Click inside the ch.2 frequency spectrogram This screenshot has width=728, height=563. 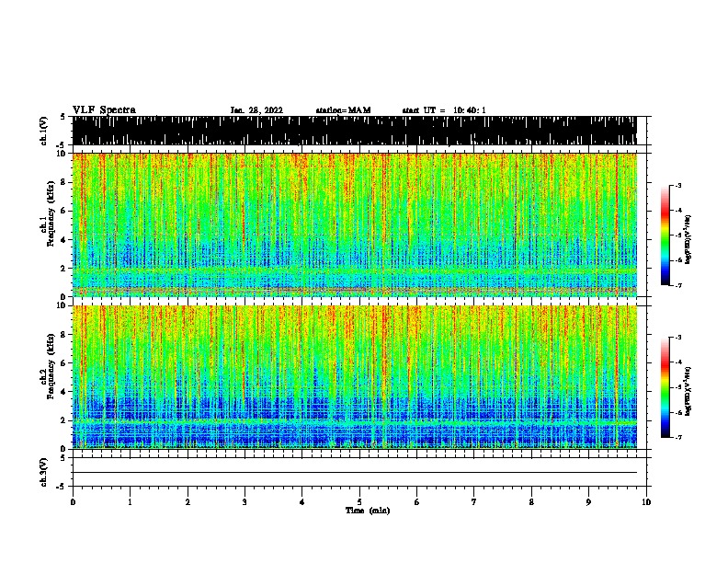(355, 377)
